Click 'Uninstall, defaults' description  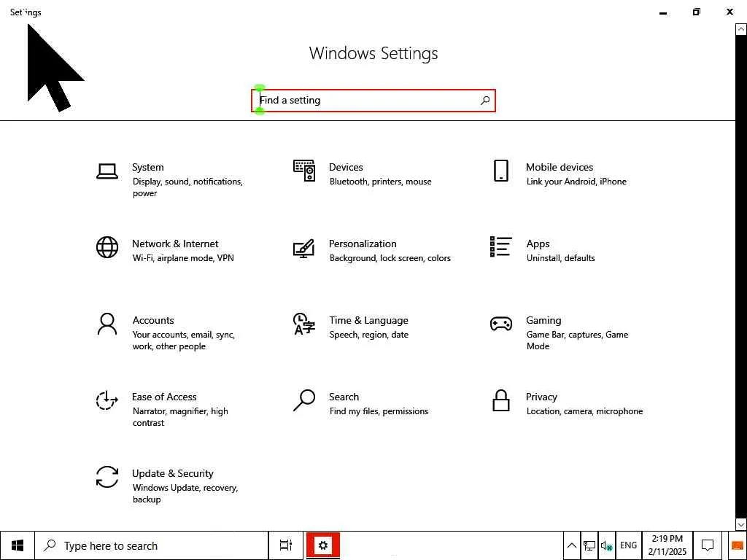(x=561, y=258)
